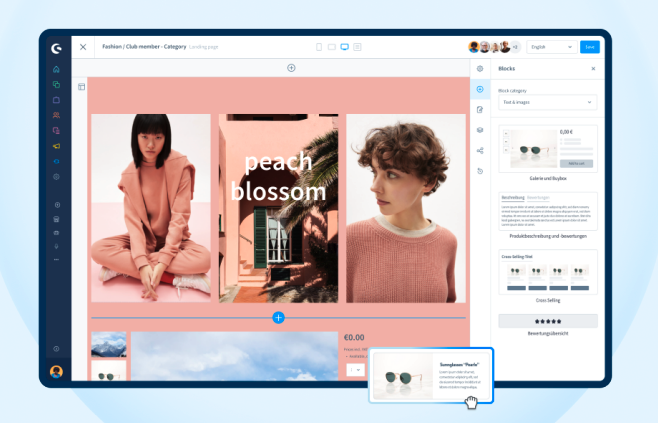Viewport: 658px width, 423px height.
Task: Open the English language dropdown
Action: coord(551,47)
